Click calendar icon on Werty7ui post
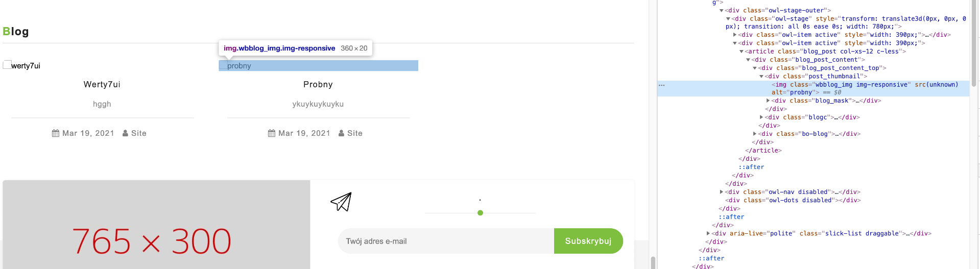980x269 pixels. (x=56, y=133)
